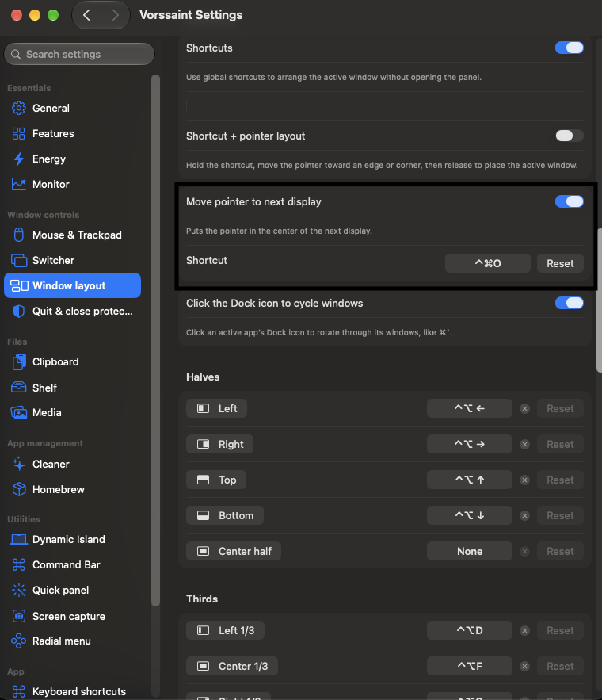Turn off Move pointer to next display
Image resolution: width=602 pixels, height=700 pixels.
[569, 201]
